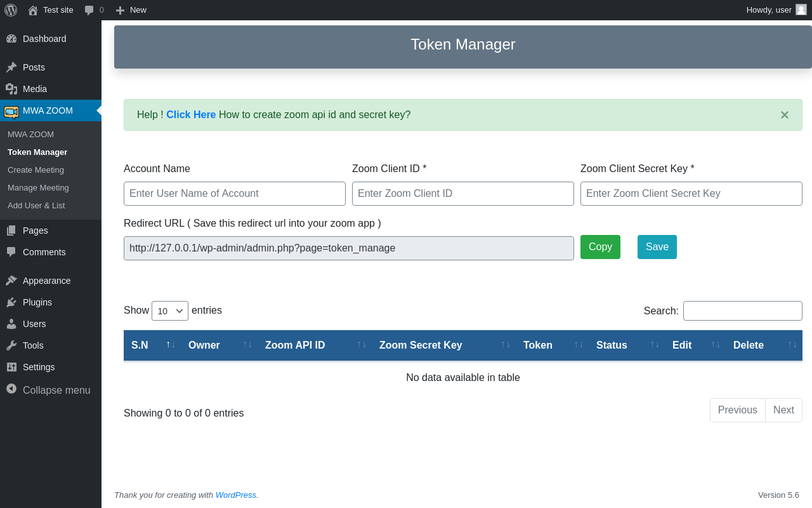Click the Comments icon in sidebar

[x=11, y=252]
